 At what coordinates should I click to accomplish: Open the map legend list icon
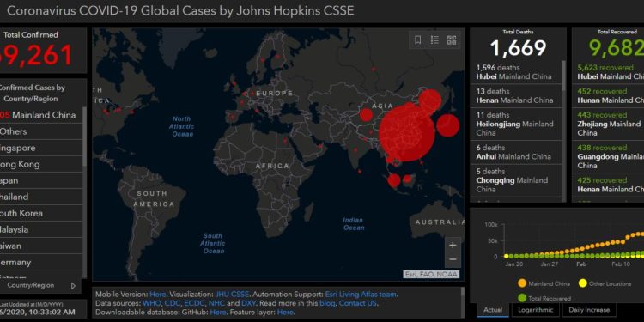click(x=434, y=39)
